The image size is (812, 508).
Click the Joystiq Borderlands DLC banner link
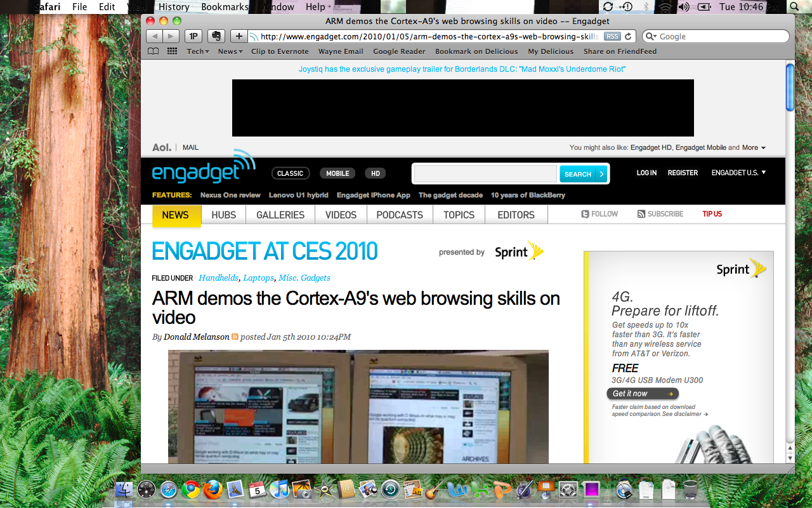(x=462, y=69)
